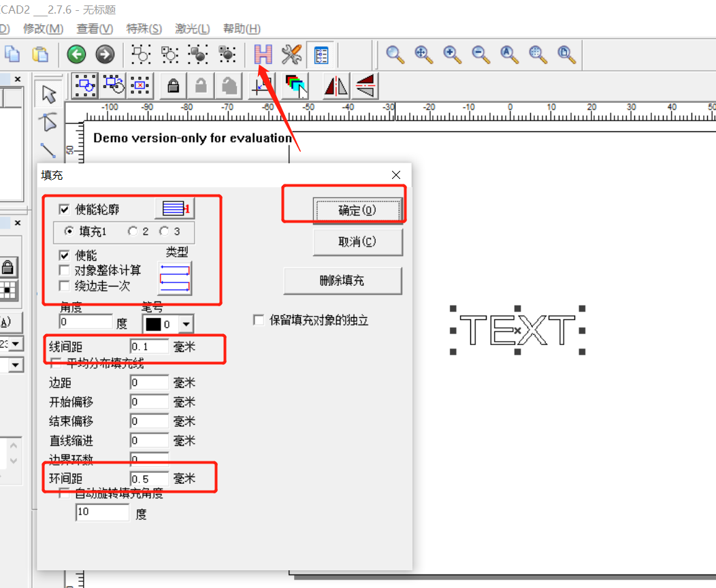This screenshot has height=588, width=716.
Task: Toggle the 使能轮廓 checkbox
Action: click(x=65, y=210)
